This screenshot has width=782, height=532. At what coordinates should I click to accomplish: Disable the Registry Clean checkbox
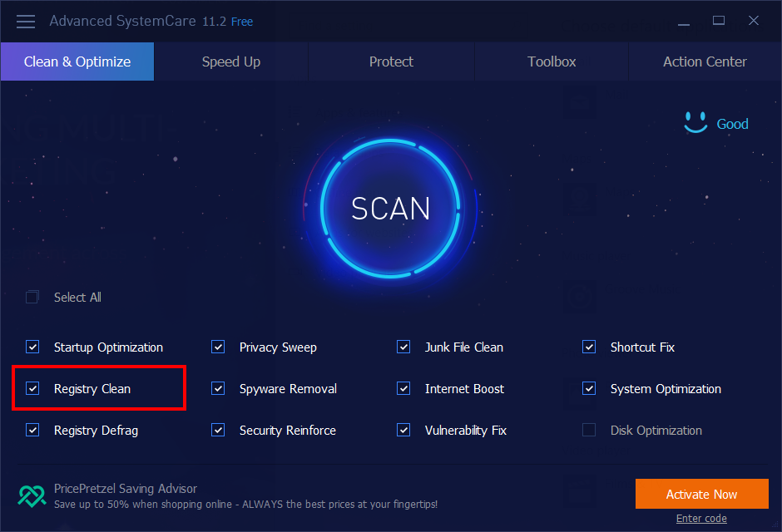tap(32, 388)
